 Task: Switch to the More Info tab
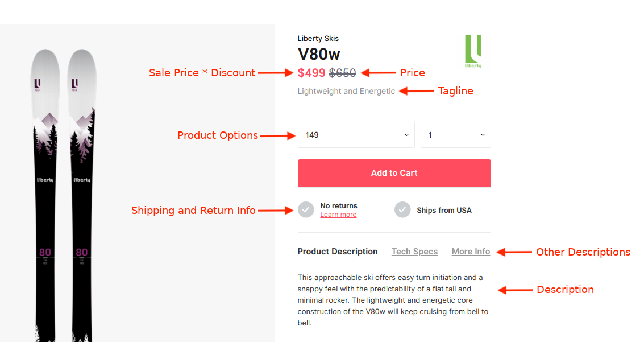(x=471, y=252)
